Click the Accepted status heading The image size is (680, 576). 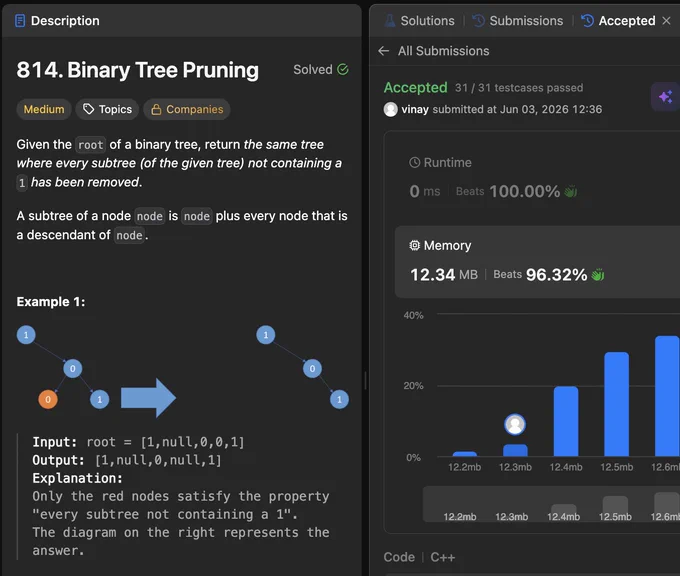pyautogui.click(x=415, y=88)
